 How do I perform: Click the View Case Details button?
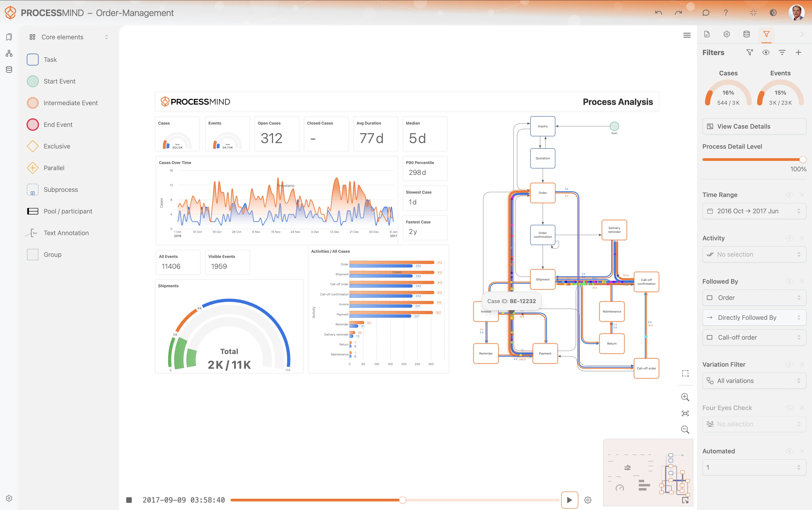[754, 126]
